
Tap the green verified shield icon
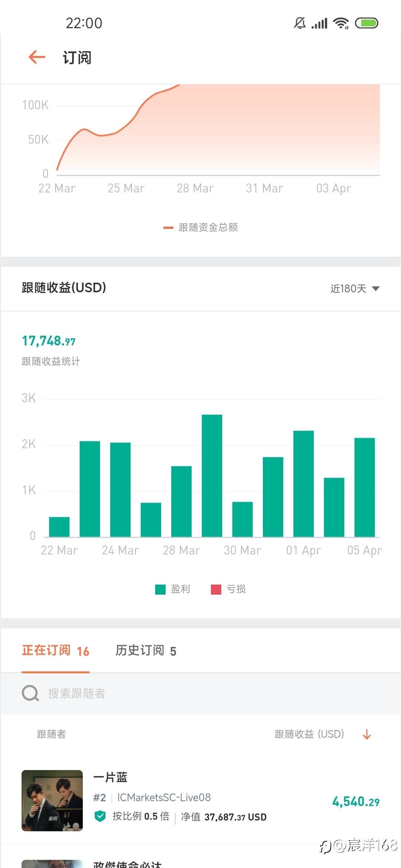click(x=100, y=816)
